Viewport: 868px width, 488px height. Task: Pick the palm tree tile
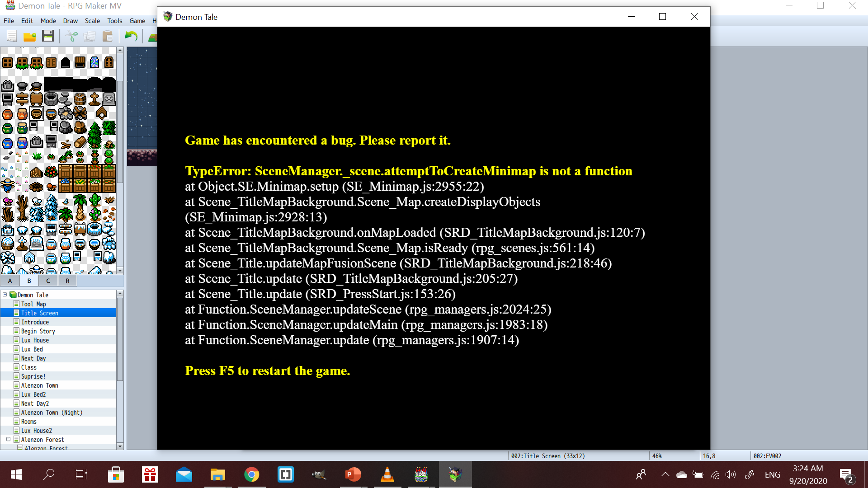80,207
